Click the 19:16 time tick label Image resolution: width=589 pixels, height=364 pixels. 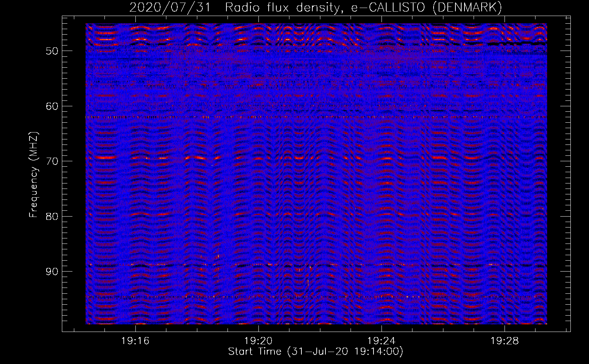pyautogui.click(x=135, y=341)
